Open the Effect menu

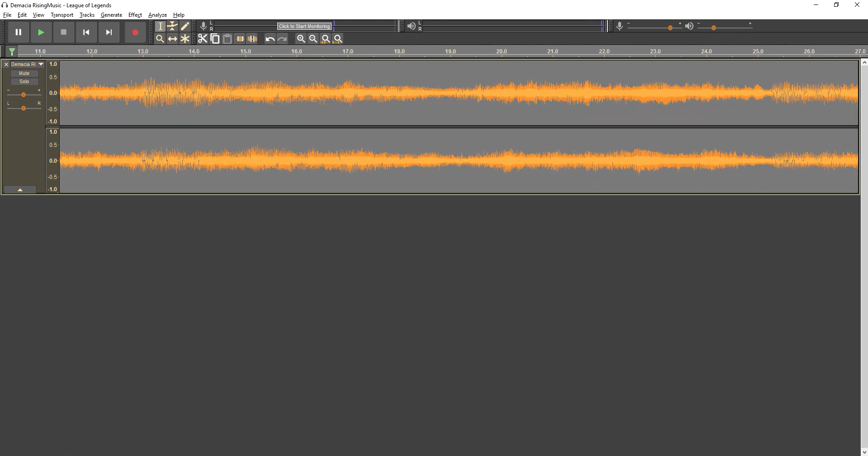click(135, 15)
